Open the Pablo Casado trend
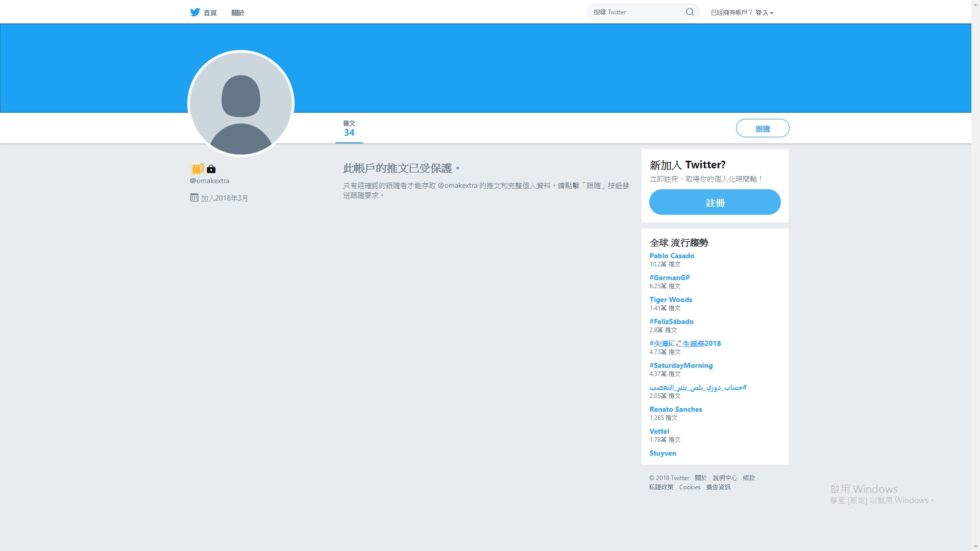Viewport: 980px width, 551px height. pos(672,256)
